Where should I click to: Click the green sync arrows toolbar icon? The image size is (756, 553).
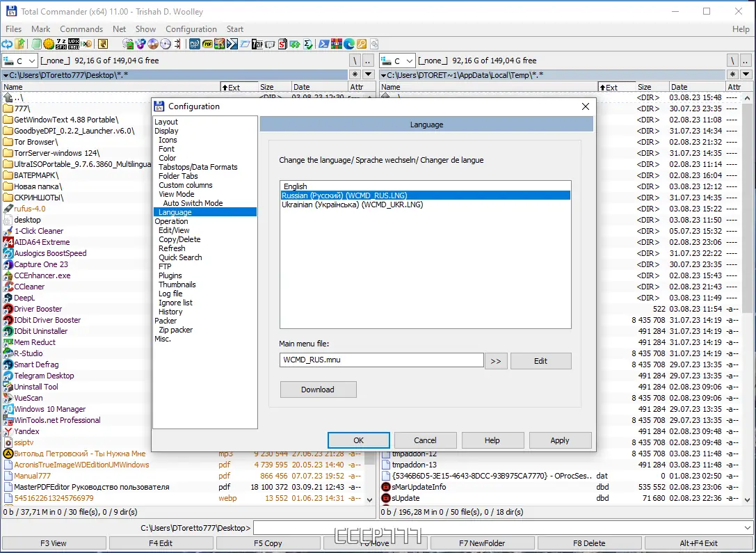pos(294,43)
